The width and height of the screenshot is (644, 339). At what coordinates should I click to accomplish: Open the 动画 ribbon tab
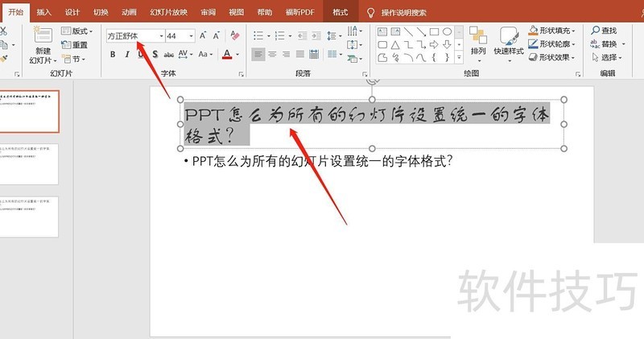129,13
